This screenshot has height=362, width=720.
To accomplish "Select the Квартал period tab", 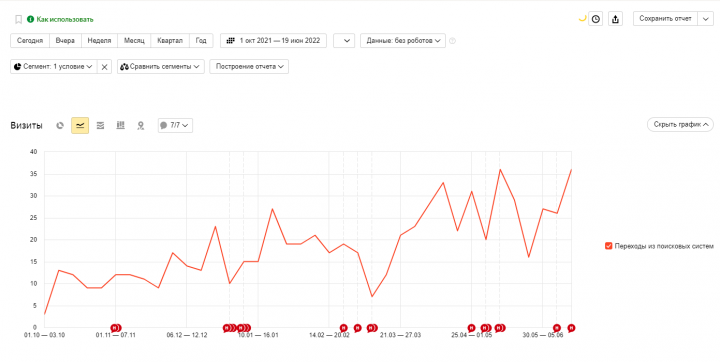I will point(170,40).
